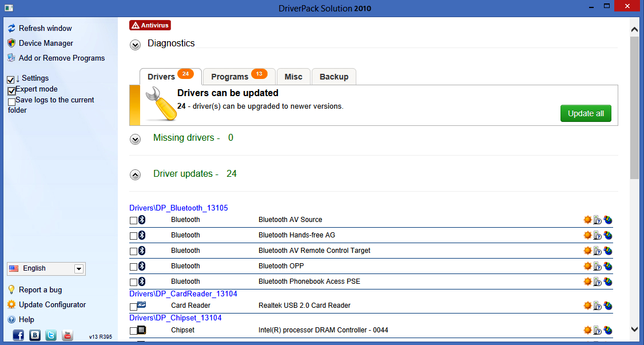Open the Drivers\DP_CardReader_13104 folder link
644x345 pixels.
click(183, 294)
